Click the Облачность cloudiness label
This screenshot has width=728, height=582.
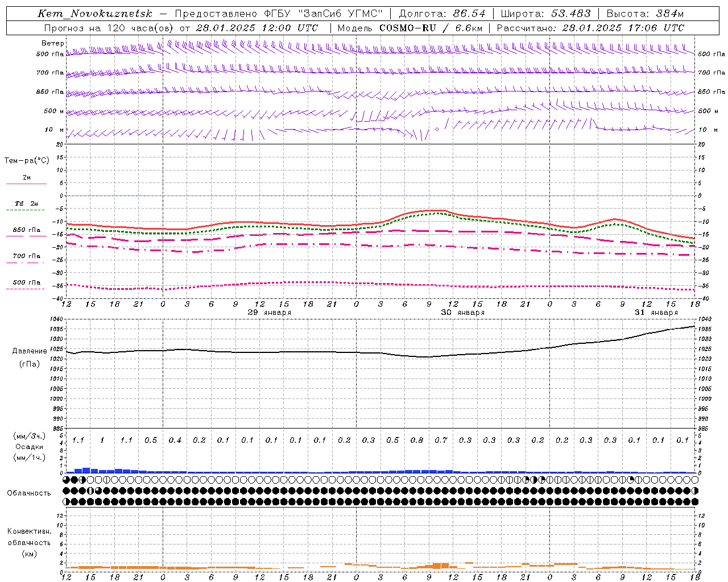click(29, 493)
